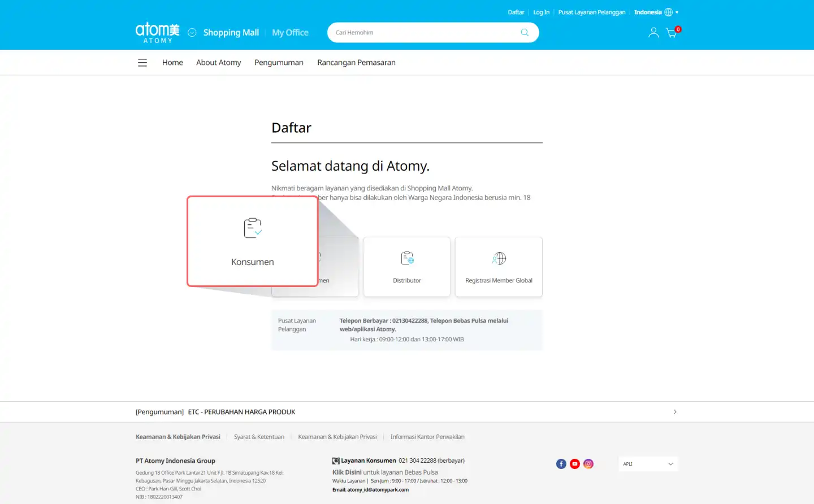Switch to My Office tab
The width and height of the screenshot is (814, 504).
coord(290,33)
